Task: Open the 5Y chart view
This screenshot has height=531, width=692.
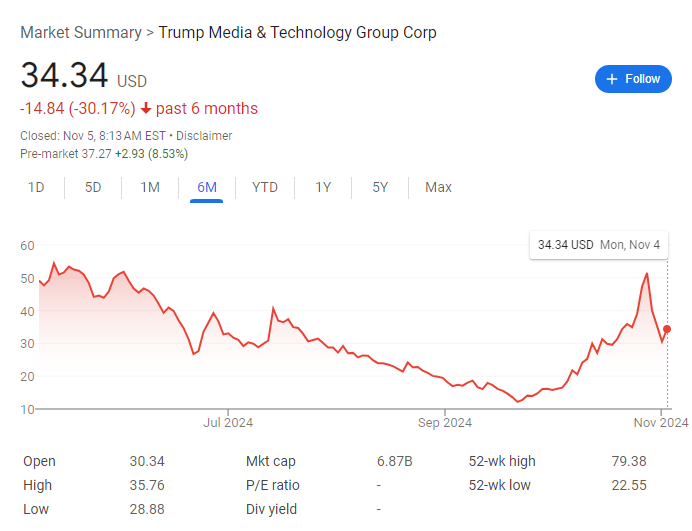Action: point(380,187)
